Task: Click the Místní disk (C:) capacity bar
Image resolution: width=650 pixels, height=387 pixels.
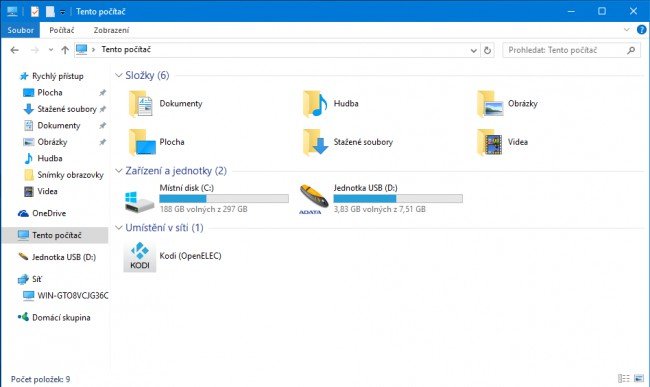Action: (x=224, y=199)
